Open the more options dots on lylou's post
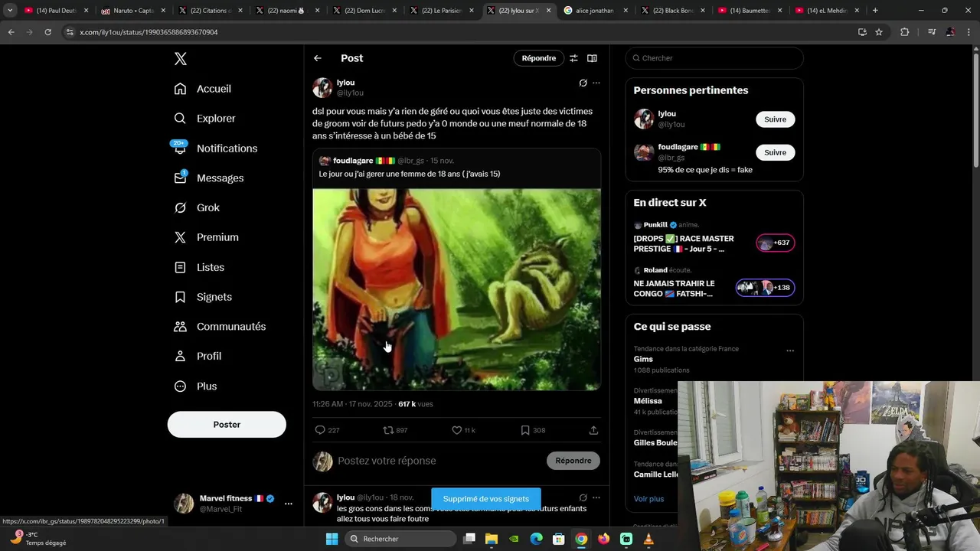 tap(596, 83)
